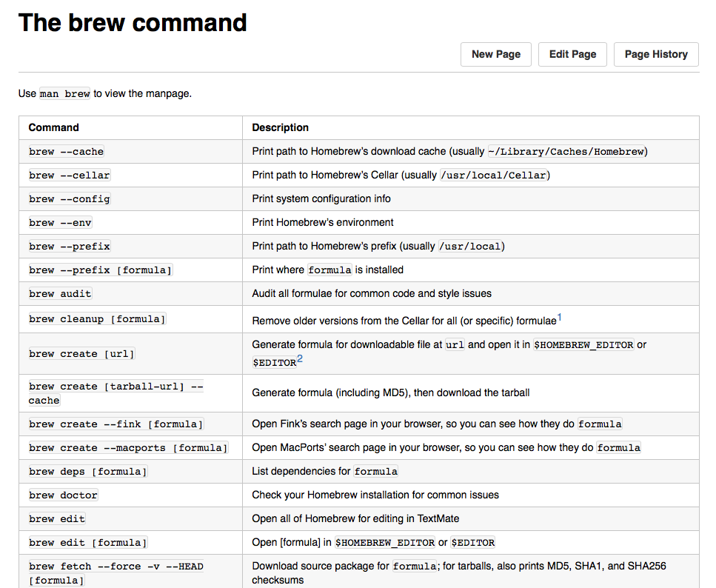
Task: Select the 'brew --config' command text
Action: [x=70, y=198]
